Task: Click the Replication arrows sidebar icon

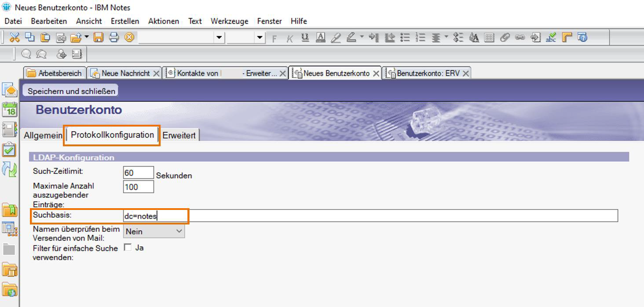Action: (9, 169)
